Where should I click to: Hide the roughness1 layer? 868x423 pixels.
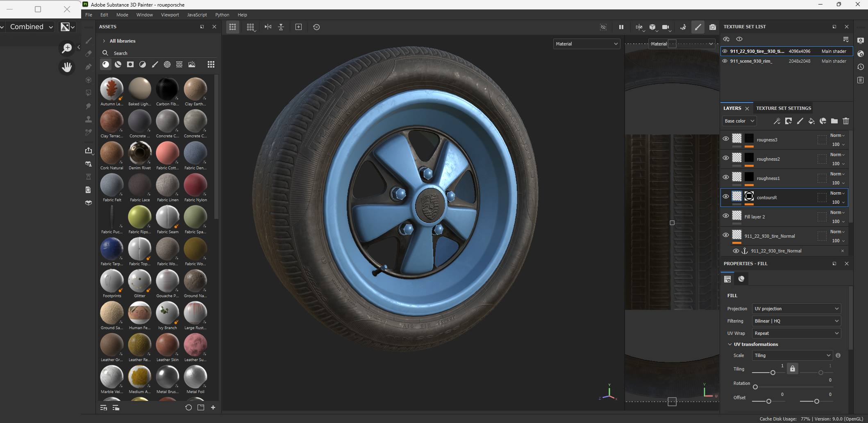pos(726,177)
